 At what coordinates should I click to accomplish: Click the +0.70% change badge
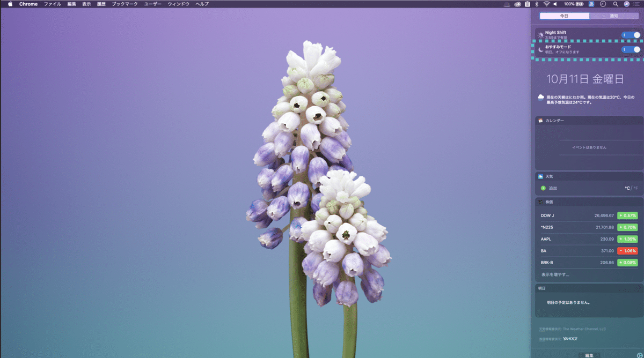(x=627, y=227)
